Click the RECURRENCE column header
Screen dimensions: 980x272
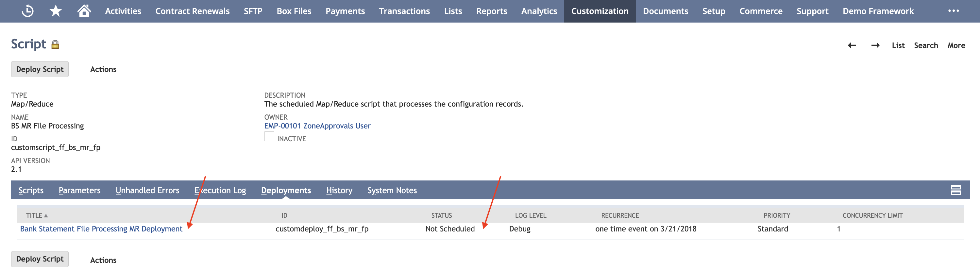[x=620, y=216]
